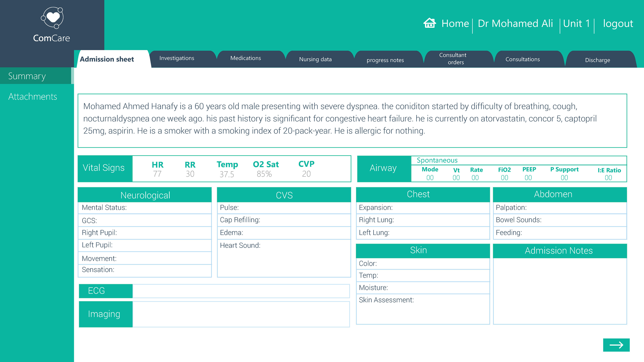644x362 pixels.
Task: Open the progress notes tab
Action: [x=385, y=60]
